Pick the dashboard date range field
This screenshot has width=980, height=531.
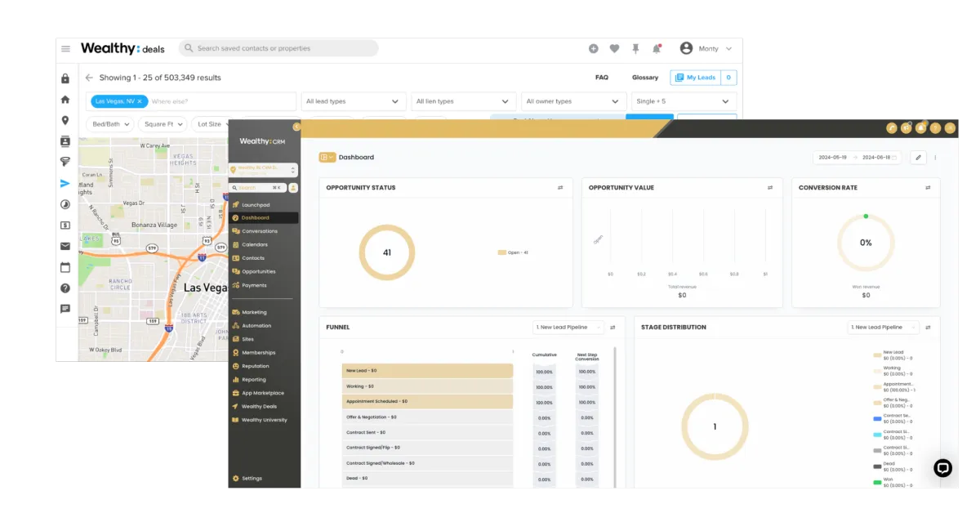pos(857,158)
